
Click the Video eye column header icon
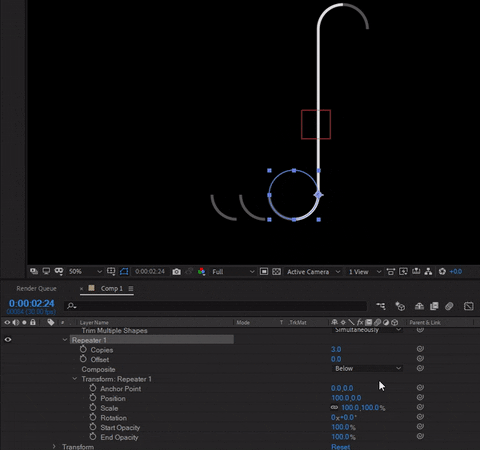[7, 322]
